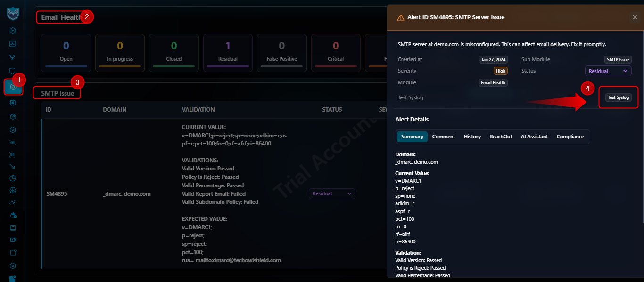The width and height of the screenshot is (644, 282).
Task: Select the In progress count card
Action: pos(120,53)
